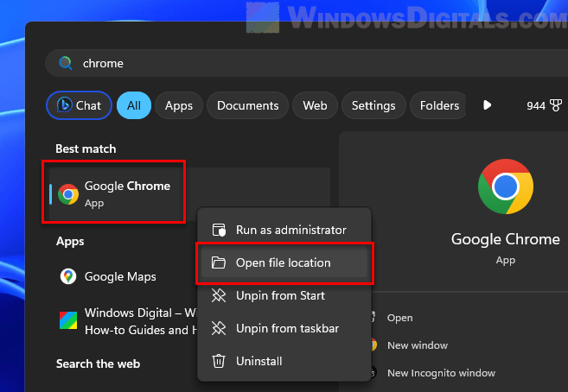
Task: Choose Run as administrator
Action: (284, 230)
